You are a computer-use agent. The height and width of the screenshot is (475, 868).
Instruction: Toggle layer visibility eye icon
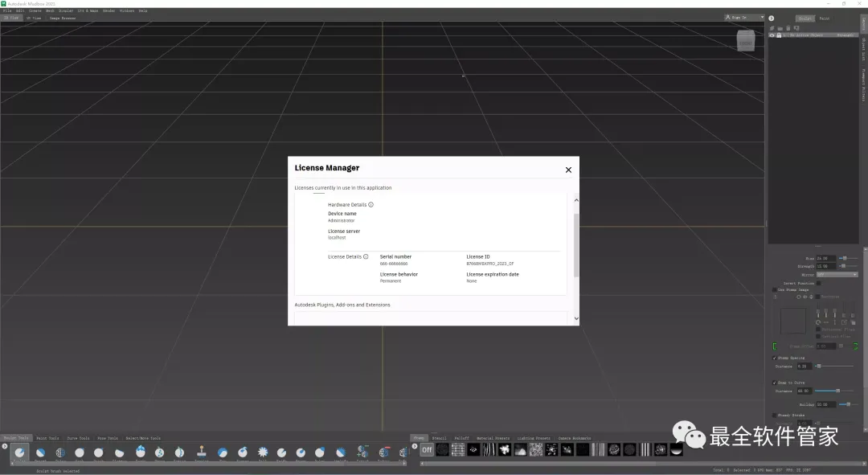click(x=772, y=35)
